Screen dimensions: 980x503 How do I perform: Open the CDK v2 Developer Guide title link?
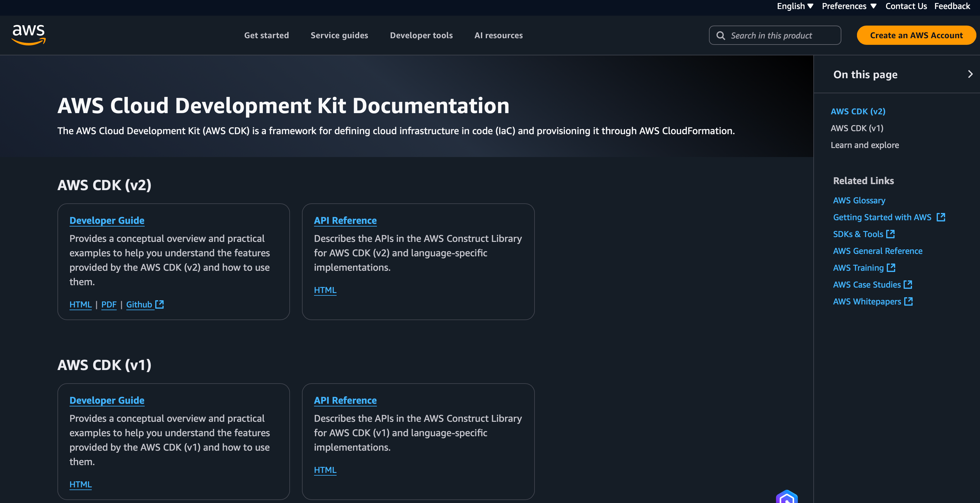click(107, 221)
